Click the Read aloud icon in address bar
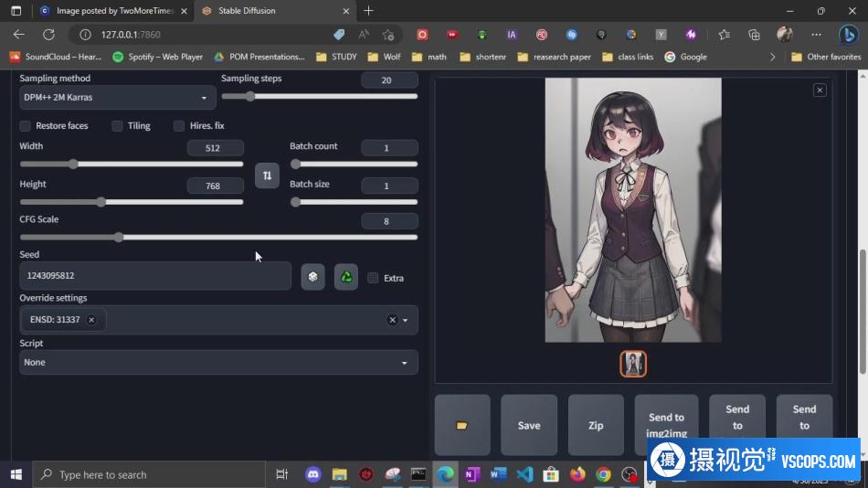Screen dimensions: 868x488 coord(364,35)
